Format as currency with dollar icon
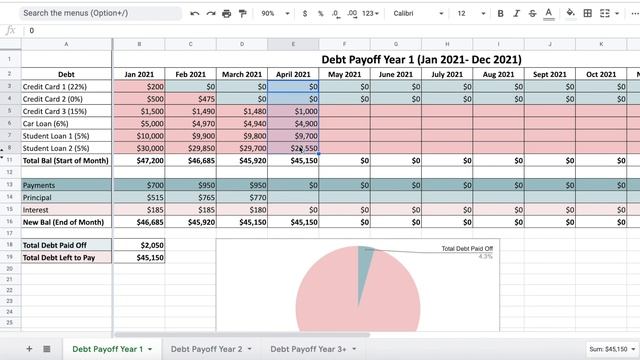Viewport: 640px width, 360px height. click(304, 13)
